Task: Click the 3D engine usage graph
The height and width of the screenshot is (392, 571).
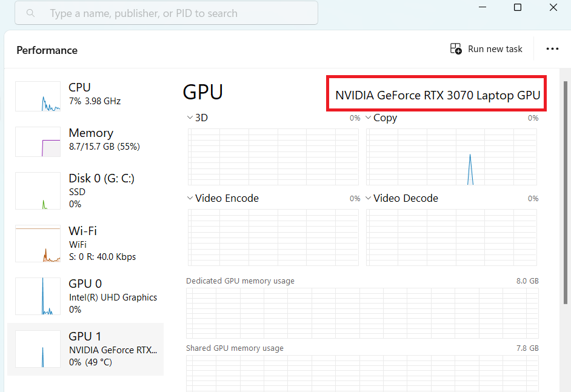Action: click(x=273, y=157)
